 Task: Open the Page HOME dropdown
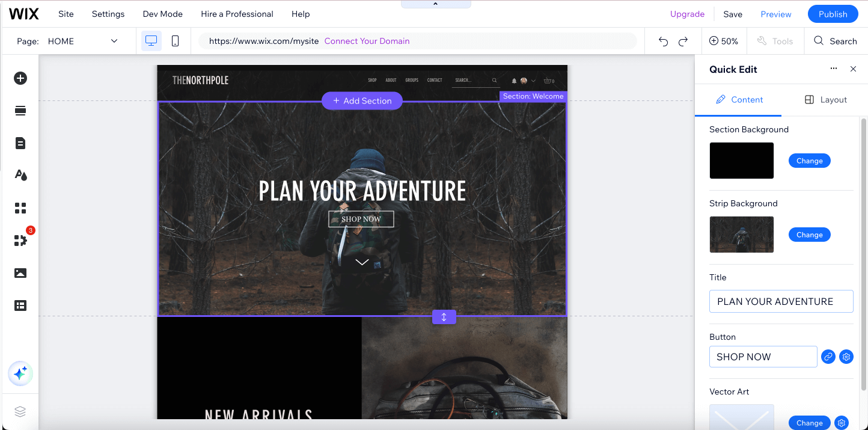[75, 41]
